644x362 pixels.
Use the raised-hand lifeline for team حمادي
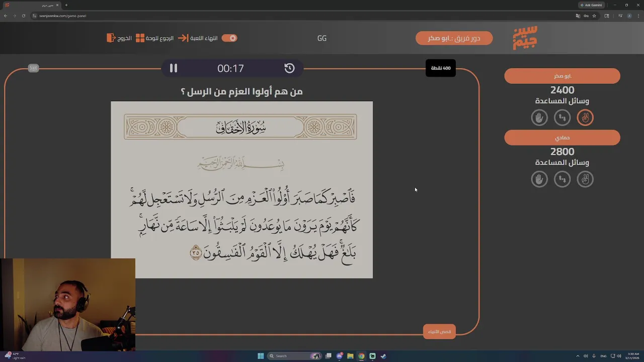pyautogui.click(x=539, y=179)
